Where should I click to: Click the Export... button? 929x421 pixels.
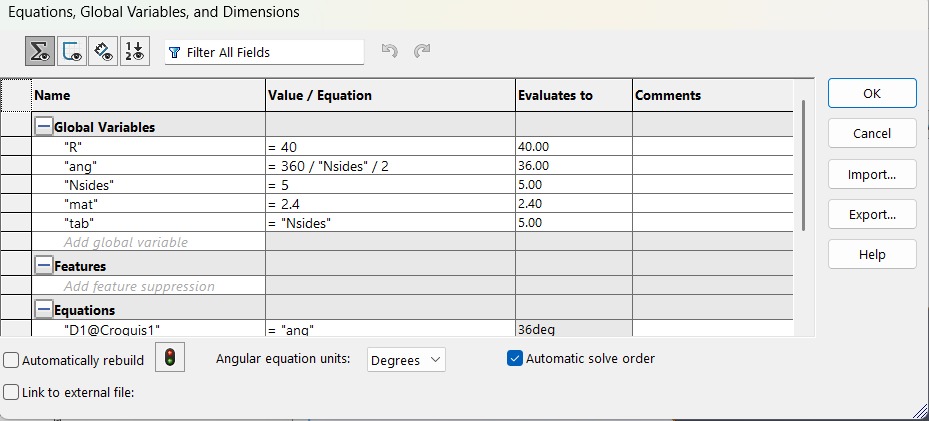coord(872,214)
